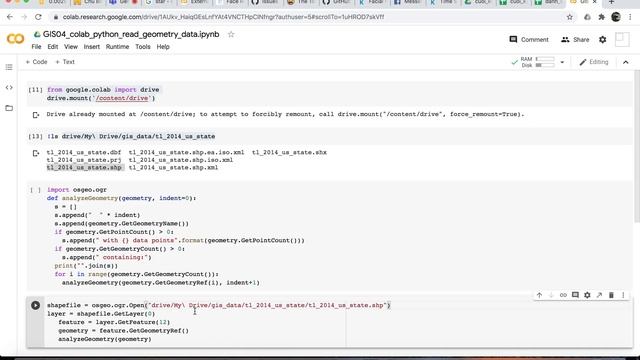
Task: Click the 'feature = layer.GetFeature(12)' line
Action: point(114,322)
